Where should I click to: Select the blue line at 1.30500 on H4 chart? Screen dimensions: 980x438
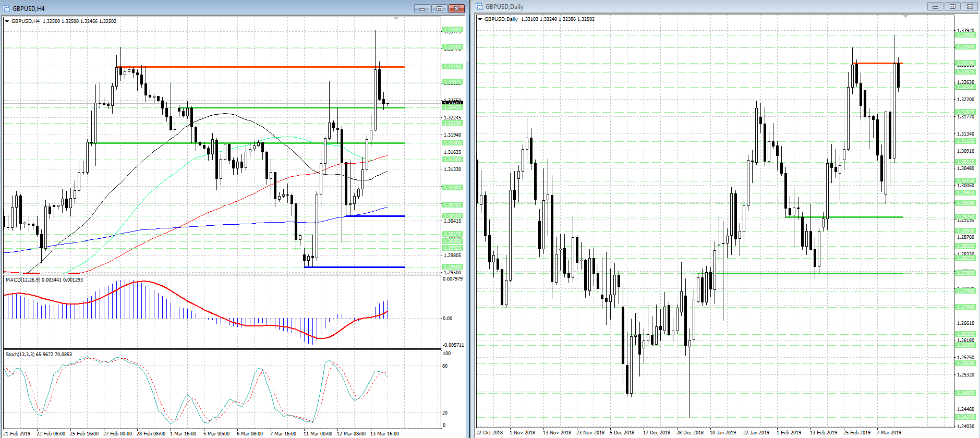pos(376,216)
